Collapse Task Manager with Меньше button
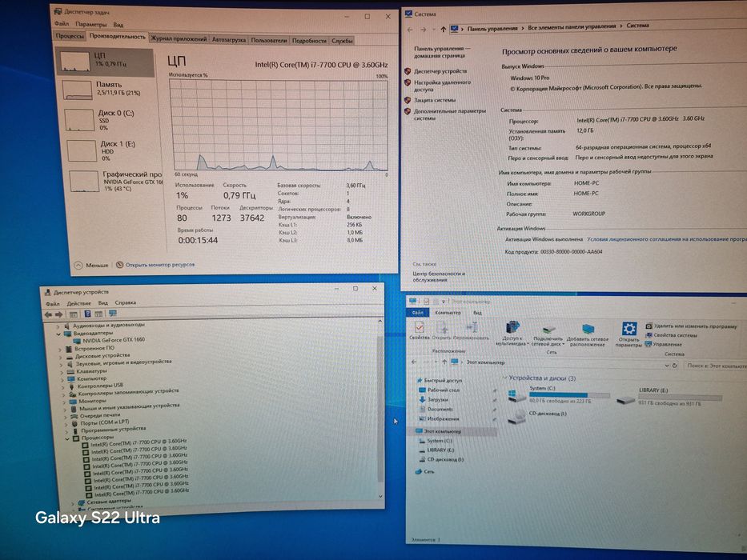The height and width of the screenshot is (560, 747). coord(91,266)
